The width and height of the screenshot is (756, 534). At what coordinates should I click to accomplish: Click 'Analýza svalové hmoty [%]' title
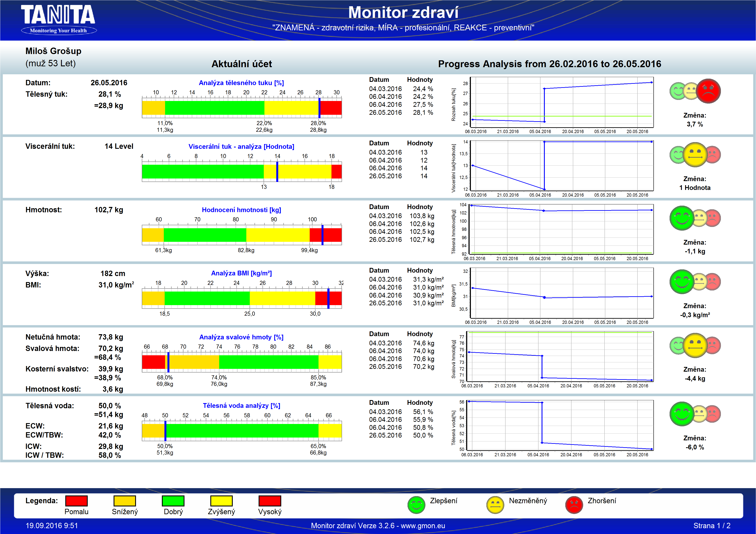[x=241, y=337]
